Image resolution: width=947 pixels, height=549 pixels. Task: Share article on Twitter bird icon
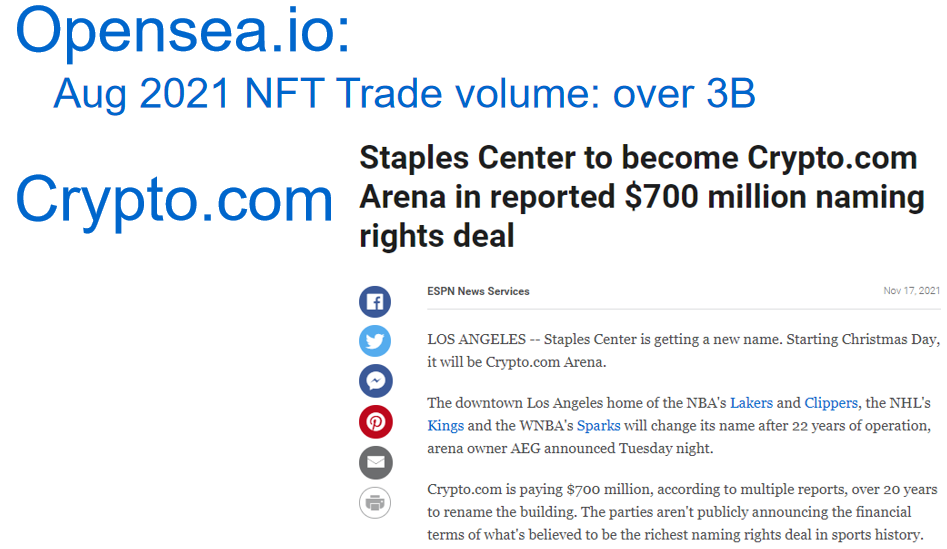pyautogui.click(x=375, y=341)
